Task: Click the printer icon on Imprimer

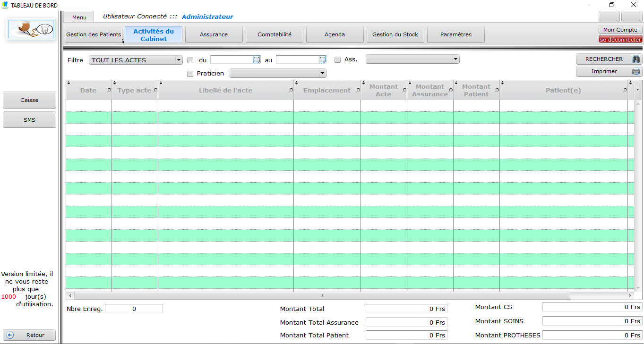Action: (x=636, y=71)
